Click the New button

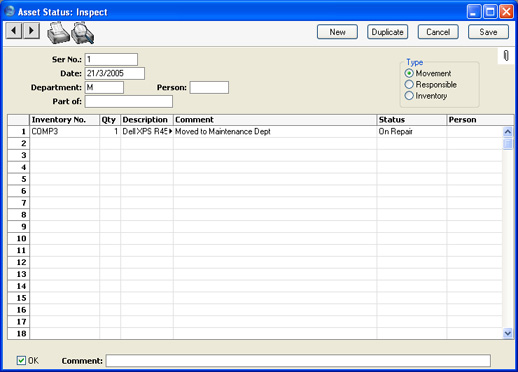337,32
